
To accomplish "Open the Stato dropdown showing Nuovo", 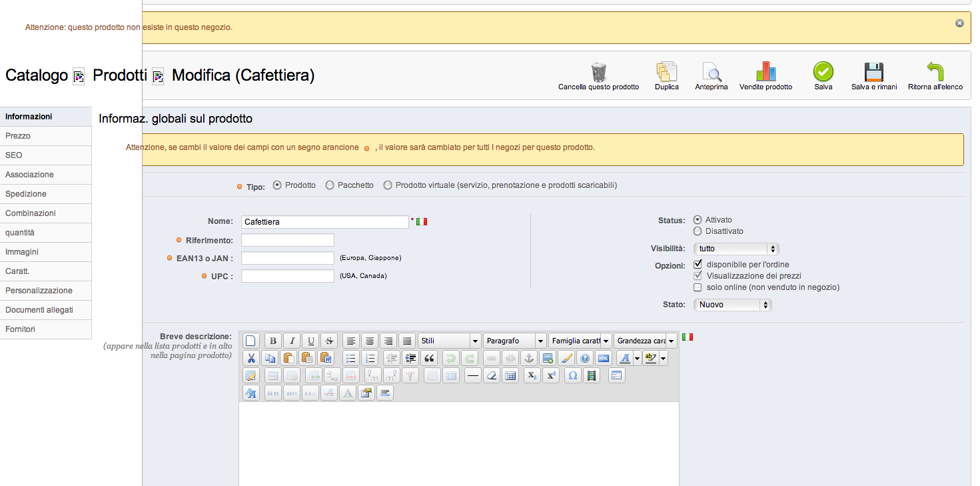I will (733, 305).
